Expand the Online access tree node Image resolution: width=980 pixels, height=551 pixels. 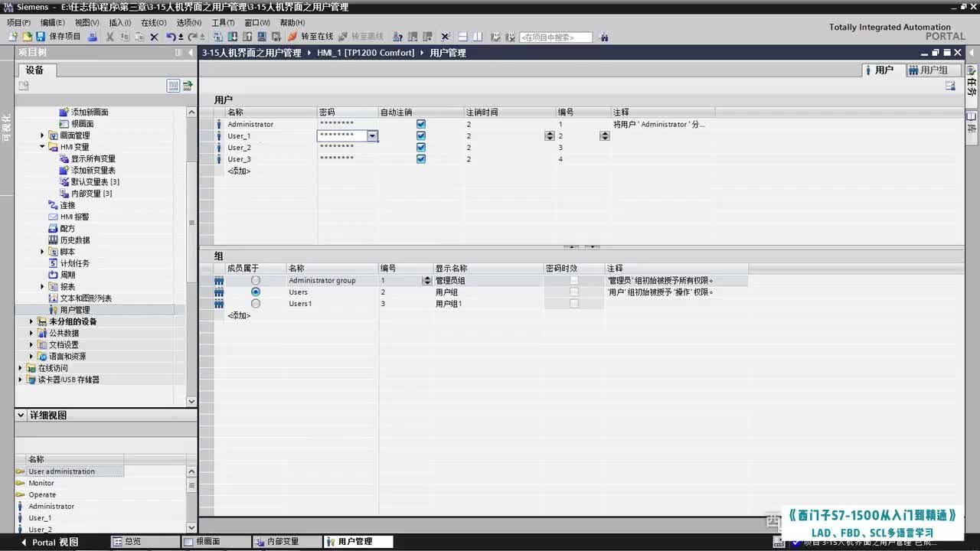[x=21, y=368]
